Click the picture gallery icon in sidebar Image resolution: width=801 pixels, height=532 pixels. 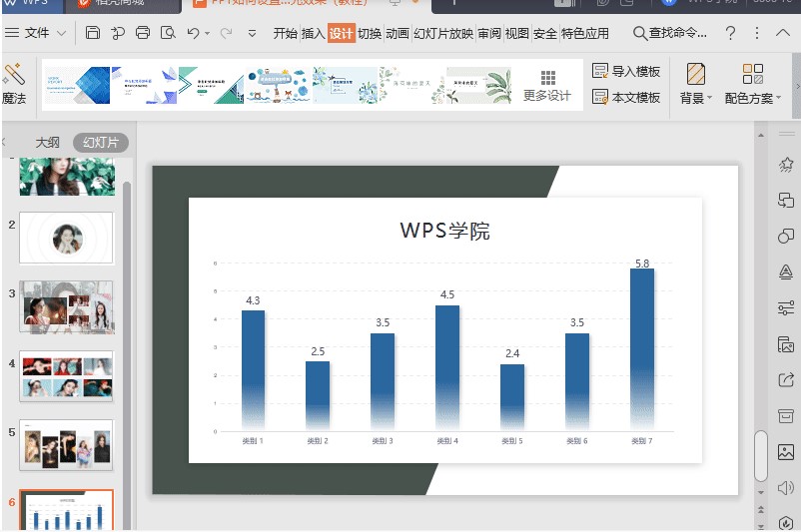(786, 344)
